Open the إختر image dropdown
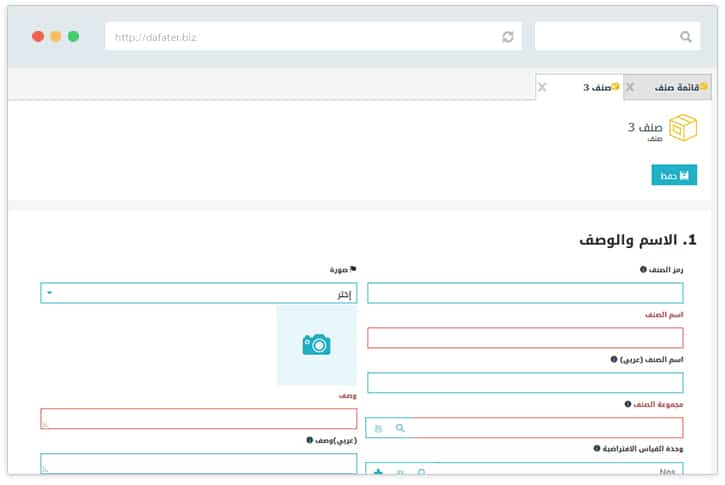Screen dimensions: 725x485 click(198, 293)
